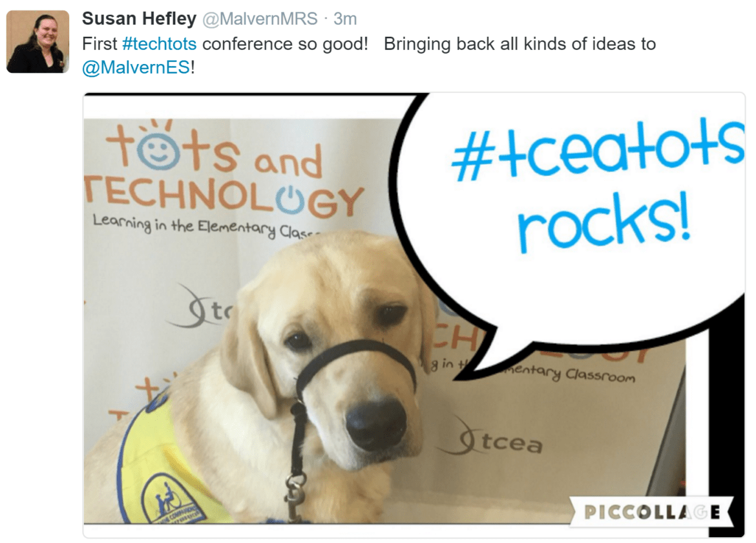
Task: Open Susan Hefley's profile picture
Action: 37,42
